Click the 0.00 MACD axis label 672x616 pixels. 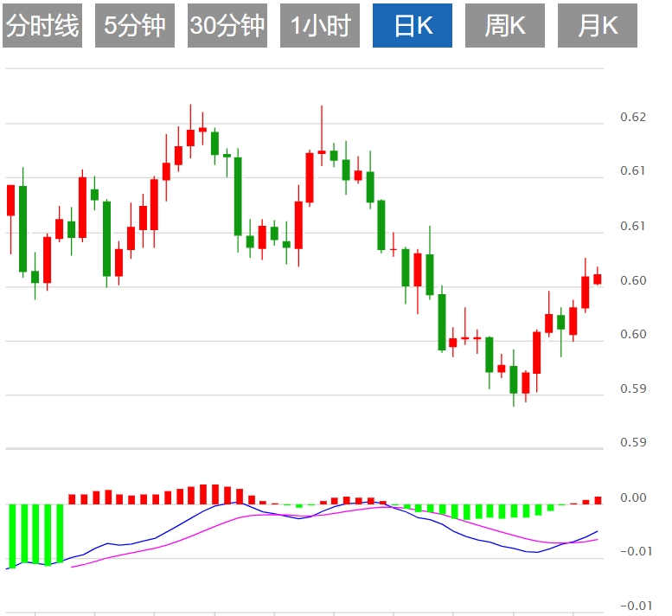point(633,497)
